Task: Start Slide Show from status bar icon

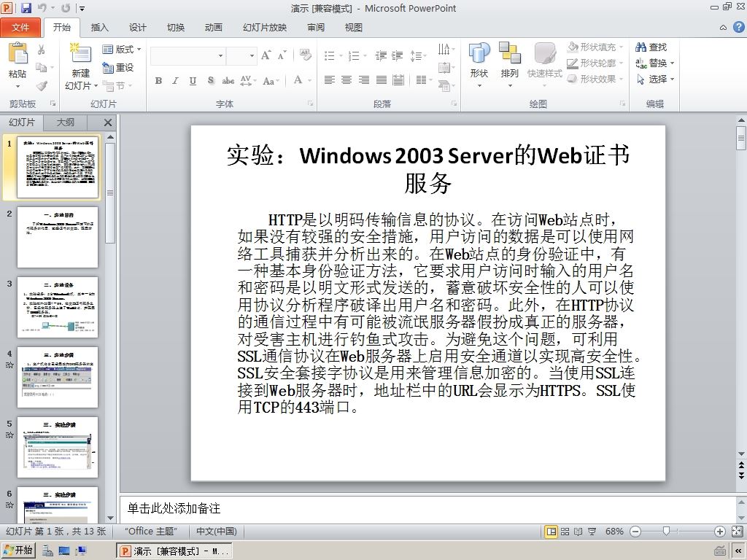Action: (x=592, y=532)
